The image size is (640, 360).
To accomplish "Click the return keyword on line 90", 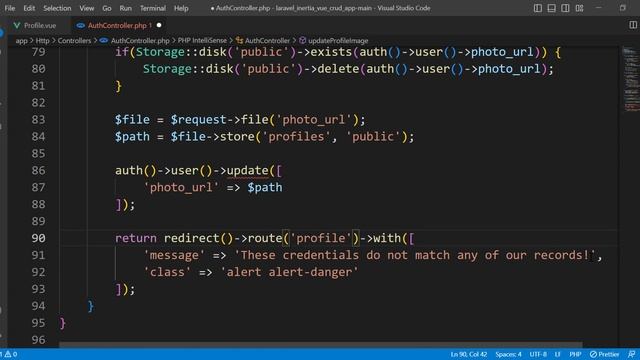I will (136, 238).
